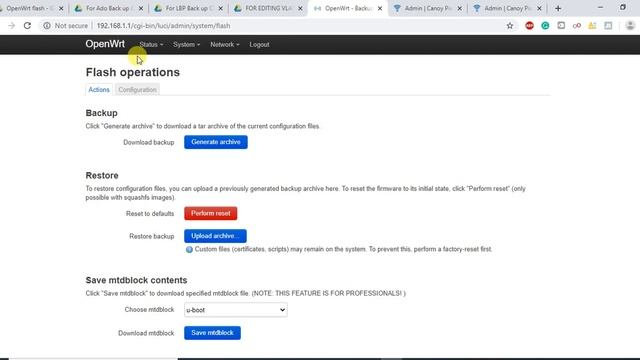Open a new browser tab
This screenshot has width=640, height=360.
click(x=558, y=8)
